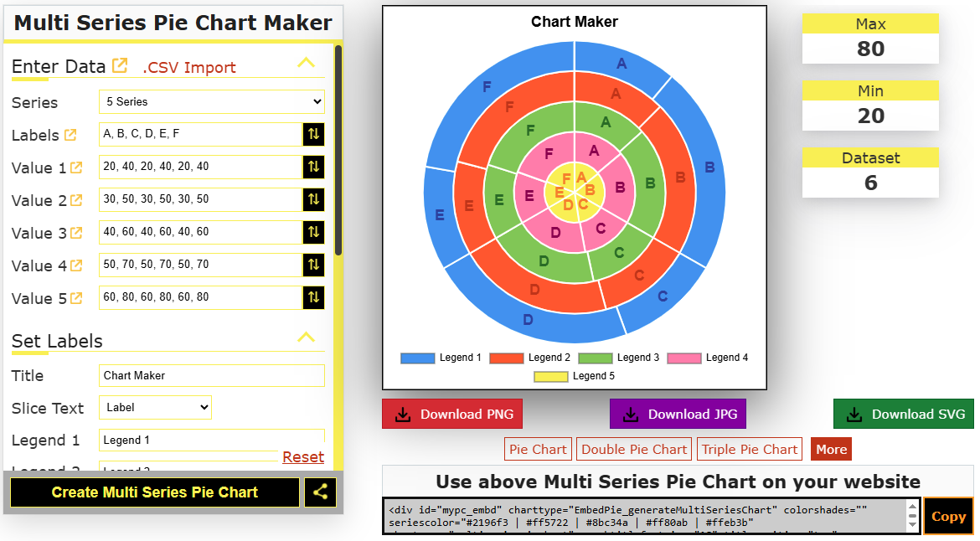
Task: Click the share icon next to Create button
Action: click(321, 492)
